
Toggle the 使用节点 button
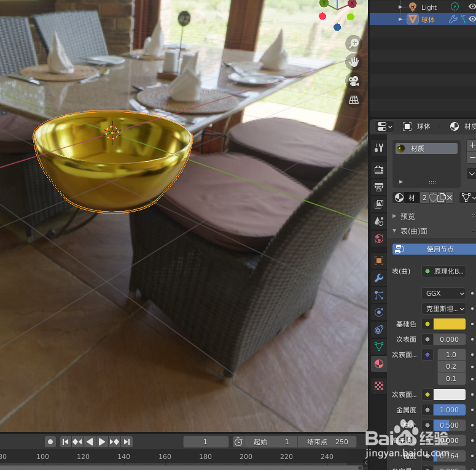(x=434, y=249)
